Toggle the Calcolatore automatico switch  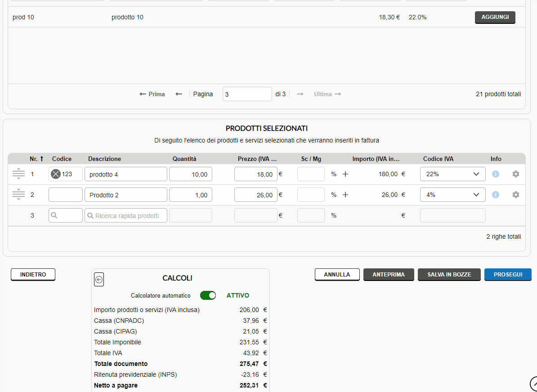[x=208, y=295]
